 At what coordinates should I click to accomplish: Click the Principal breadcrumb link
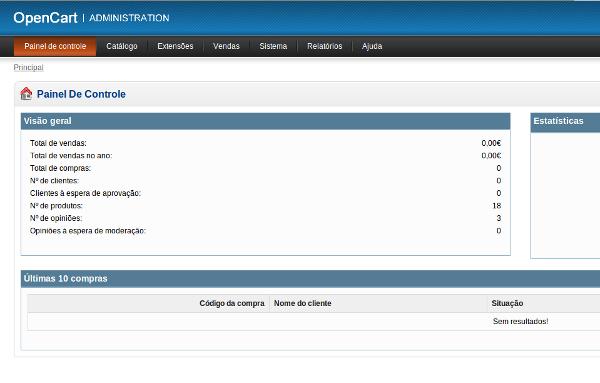28,67
